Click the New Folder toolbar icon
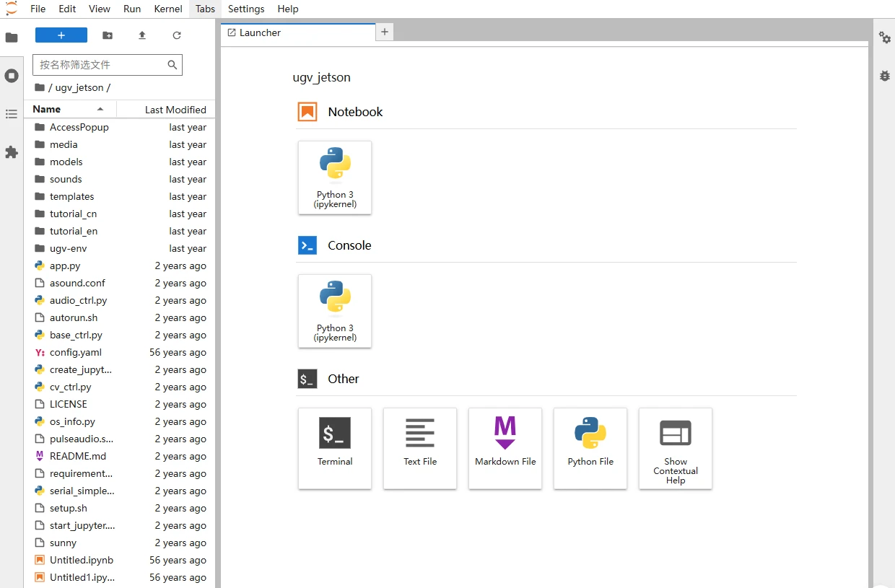This screenshot has width=895, height=588. click(108, 35)
